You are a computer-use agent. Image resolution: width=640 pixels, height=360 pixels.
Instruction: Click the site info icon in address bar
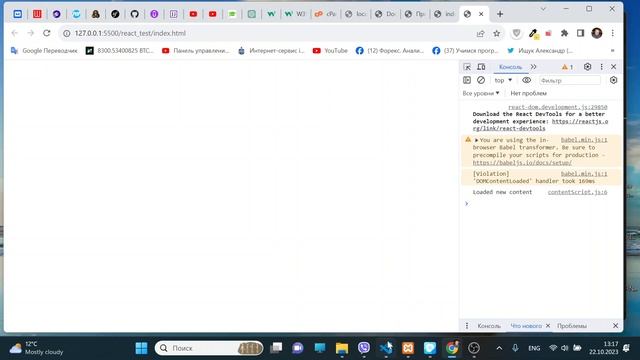tap(67, 33)
